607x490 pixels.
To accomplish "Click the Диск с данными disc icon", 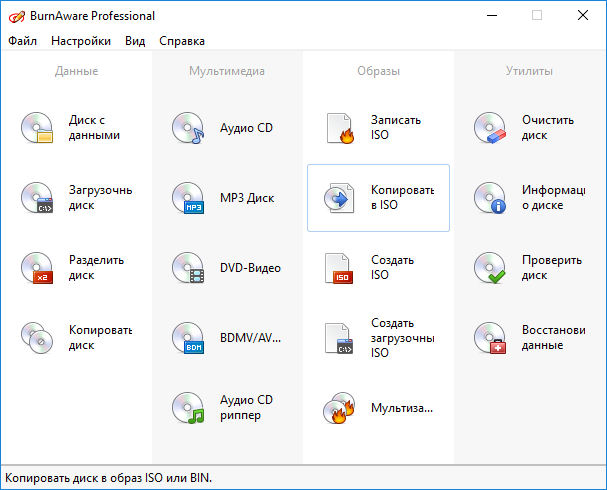I will (x=36, y=128).
